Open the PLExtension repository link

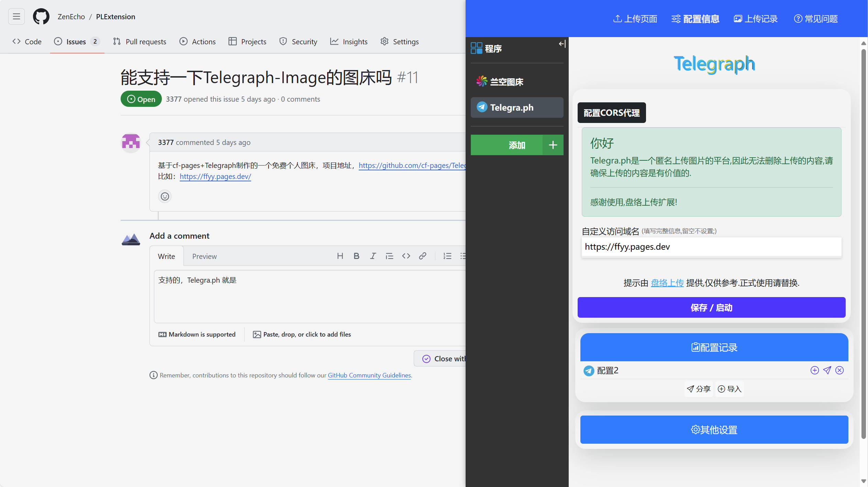click(x=115, y=16)
